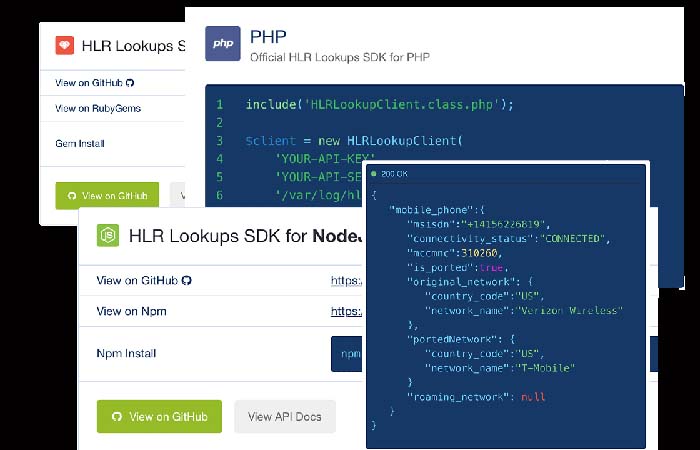This screenshot has height=450, width=700.
Task: Click green View on GitHub button in Ruby card
Action: coord(107,196)
